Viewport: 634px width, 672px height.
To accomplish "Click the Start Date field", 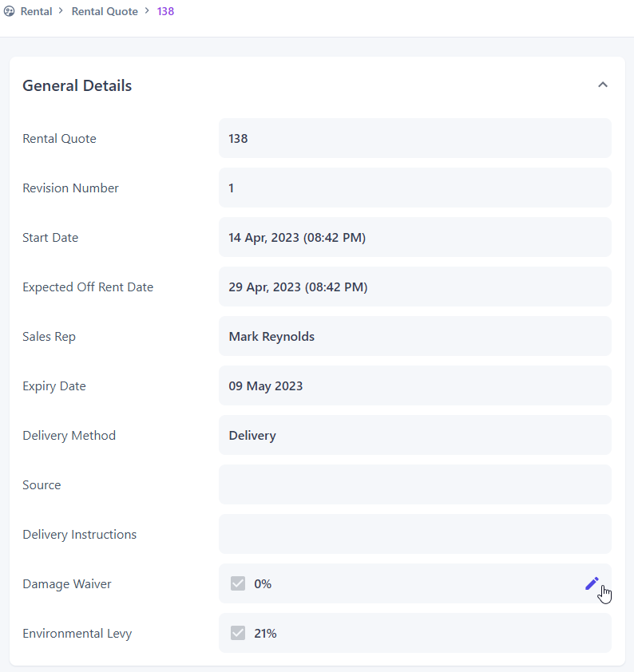I will tap(414, 237).
